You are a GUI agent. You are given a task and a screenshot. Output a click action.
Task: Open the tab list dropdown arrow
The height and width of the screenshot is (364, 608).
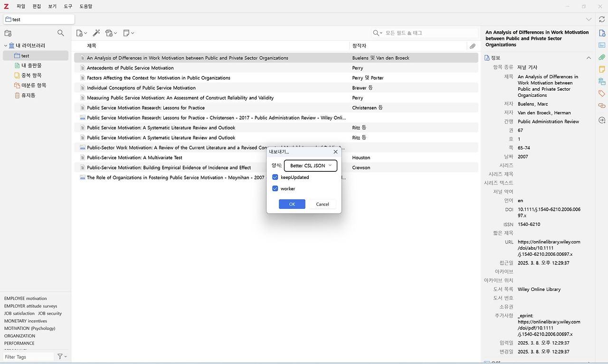(589, 19)
